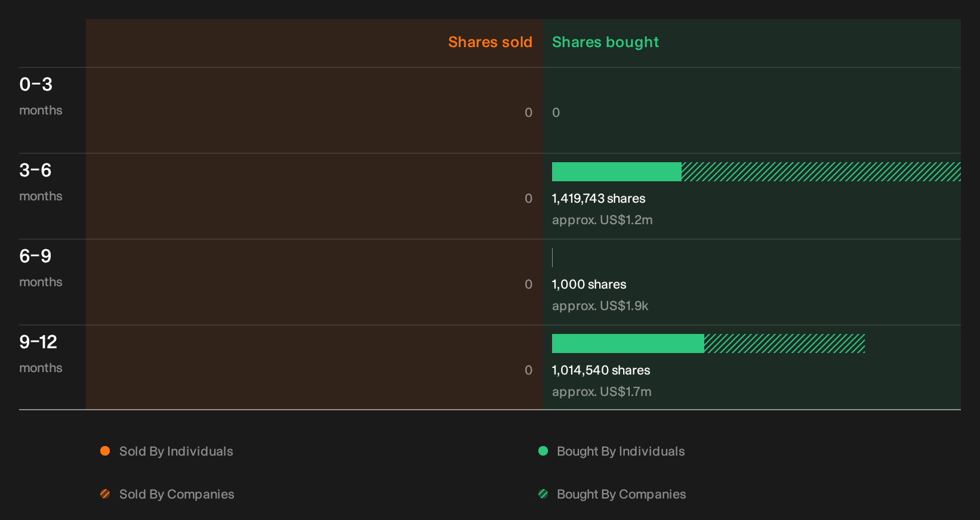Click the 1,000 shares value

click(x=589, y=284)
